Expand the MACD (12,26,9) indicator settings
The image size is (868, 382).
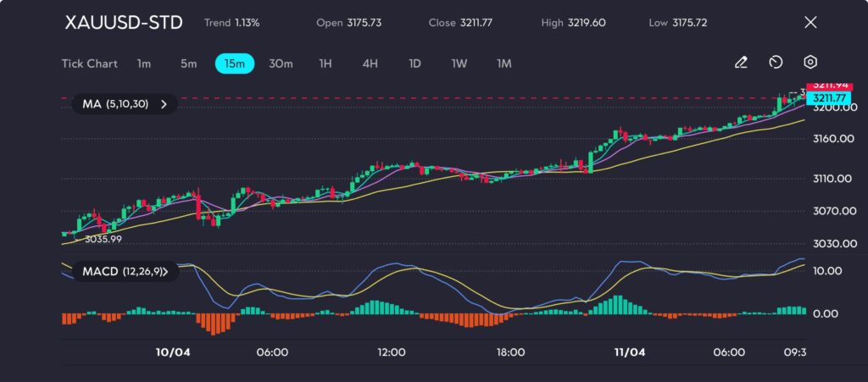(125, 272)
